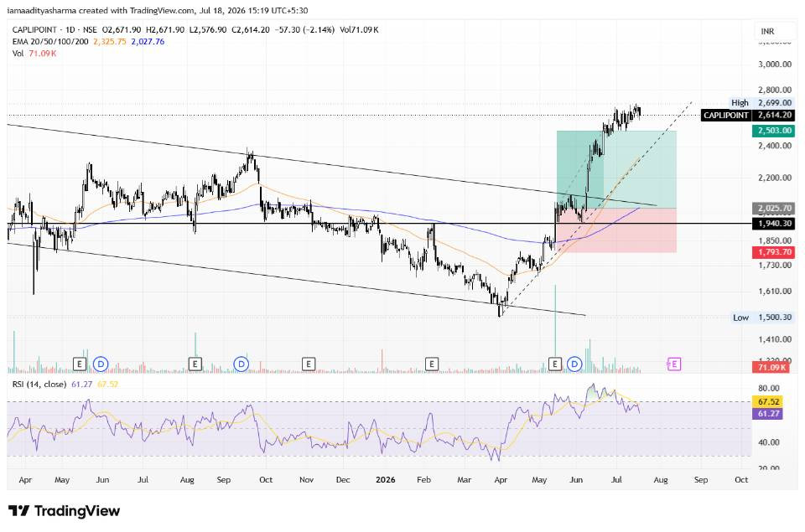Select the Vol indicator legend
Viewport: 805px width, 532px height.
tap(18, 54)
